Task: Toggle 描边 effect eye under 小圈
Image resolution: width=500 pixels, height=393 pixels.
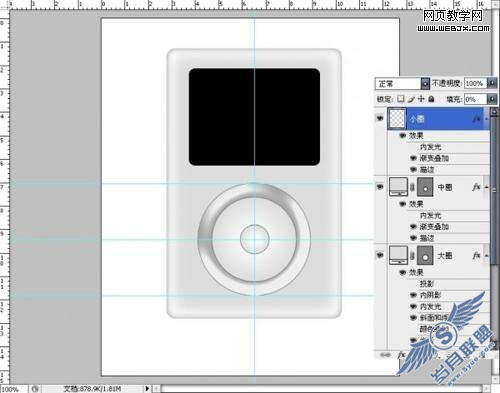Action: 413,169
